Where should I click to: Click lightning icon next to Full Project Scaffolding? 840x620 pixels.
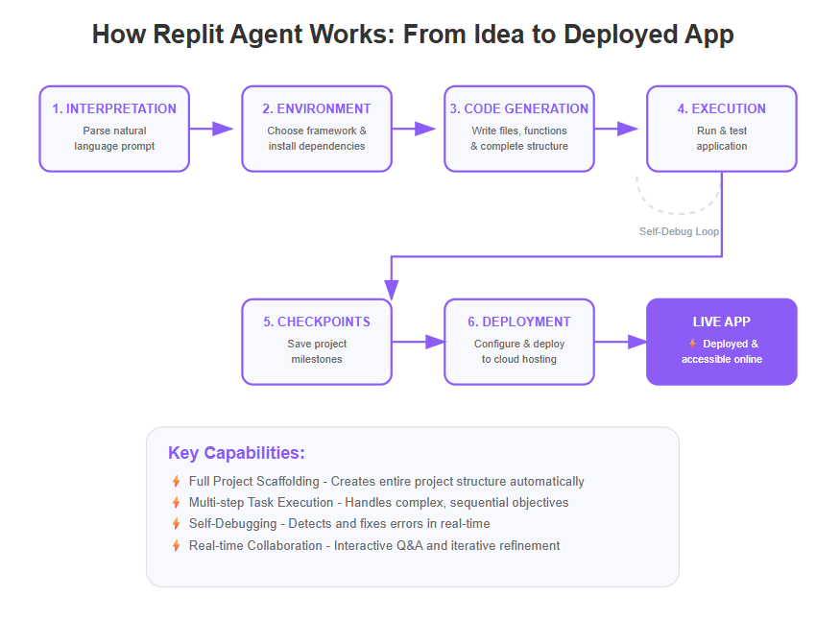point(176,481)
